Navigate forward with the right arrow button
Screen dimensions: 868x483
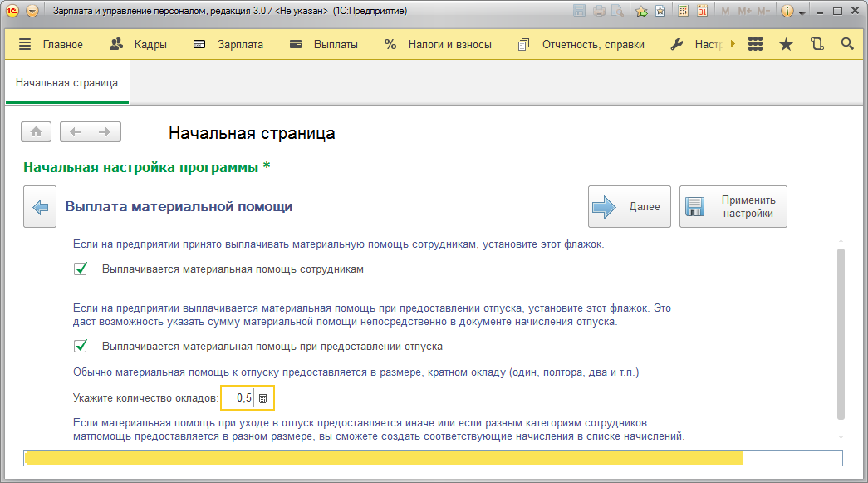[105, 132]
